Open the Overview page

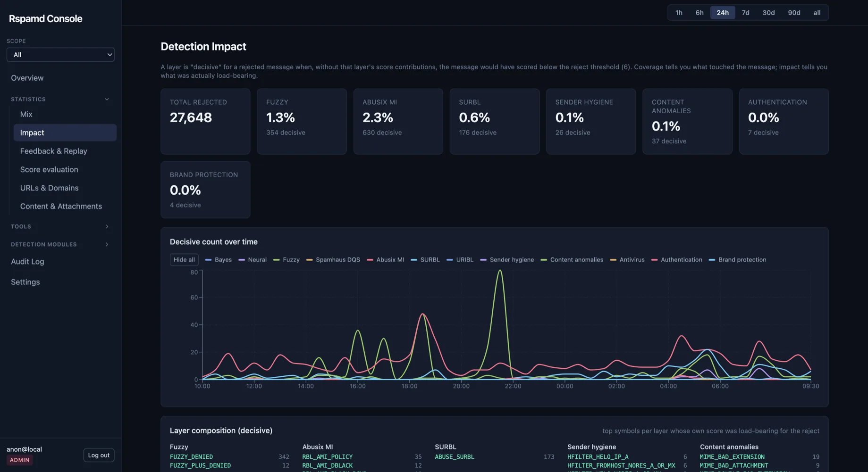pyautogui.click(x=27, y=78)
